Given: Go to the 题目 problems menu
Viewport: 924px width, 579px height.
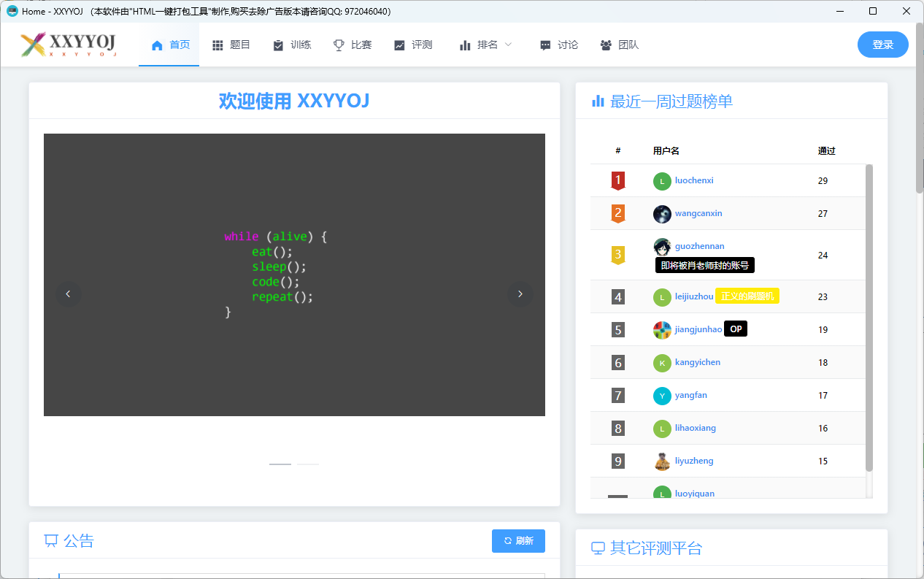Looking at the screenshot, I should coord(231,45).
